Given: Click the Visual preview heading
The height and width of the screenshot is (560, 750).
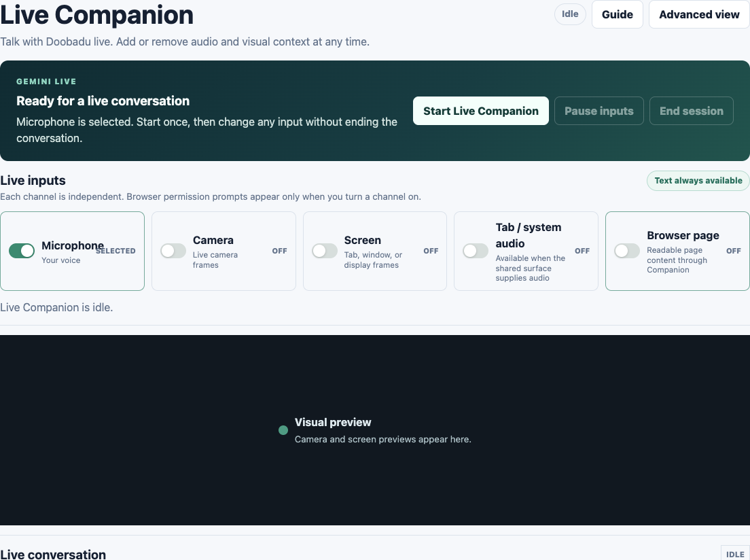Looking at the screenshot, I should pos(333,422).
